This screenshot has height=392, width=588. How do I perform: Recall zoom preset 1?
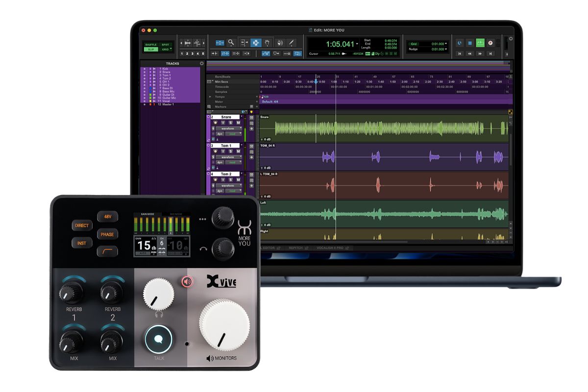pos(182,53)
